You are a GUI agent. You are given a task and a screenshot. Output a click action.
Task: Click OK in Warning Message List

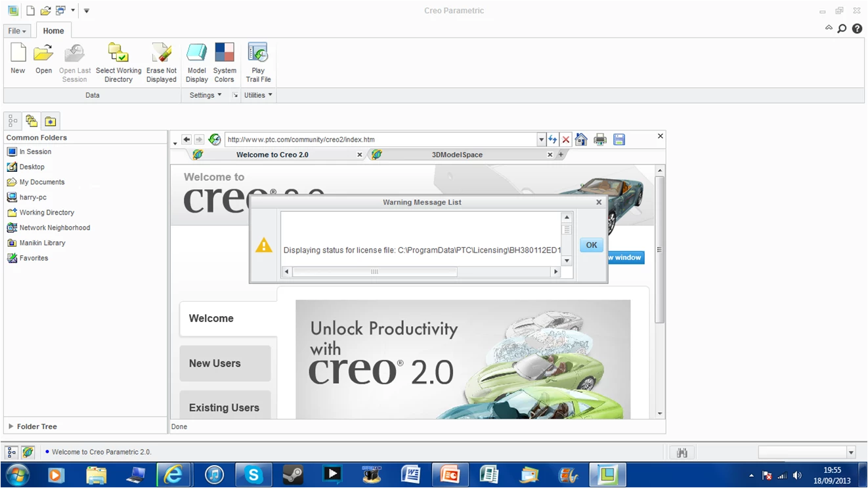click(x=592, y=245)
